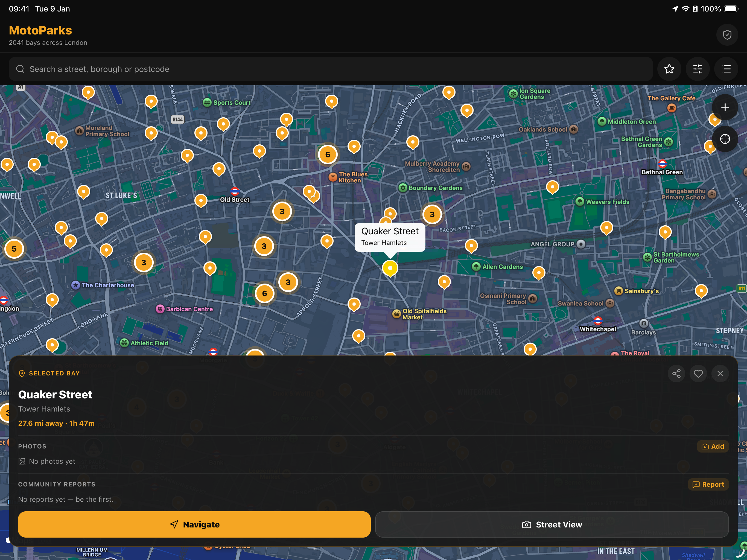Screen dimensions: 747x560
Task: Click the MotoParks app title
Action: (x=40, y=30)
